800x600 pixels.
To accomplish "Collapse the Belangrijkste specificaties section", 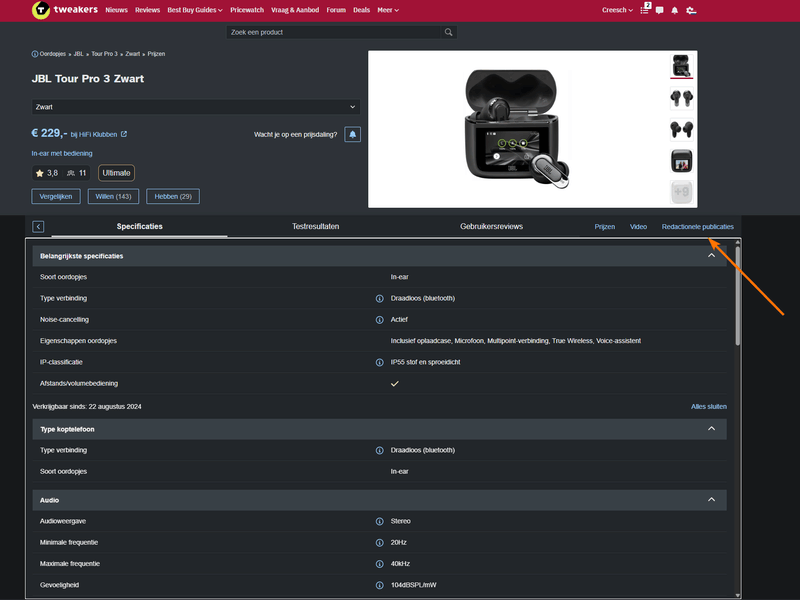I will [711, 256].
